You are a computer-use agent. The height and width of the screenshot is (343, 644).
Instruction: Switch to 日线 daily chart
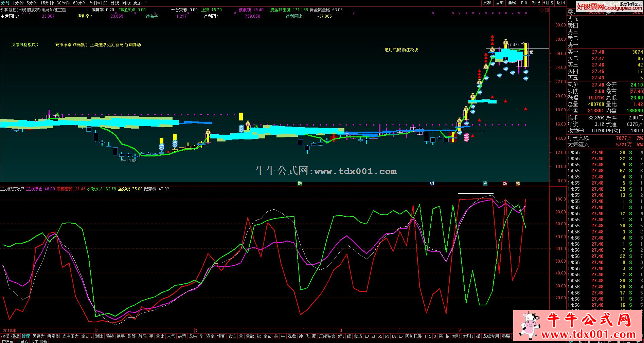point(115,3)
